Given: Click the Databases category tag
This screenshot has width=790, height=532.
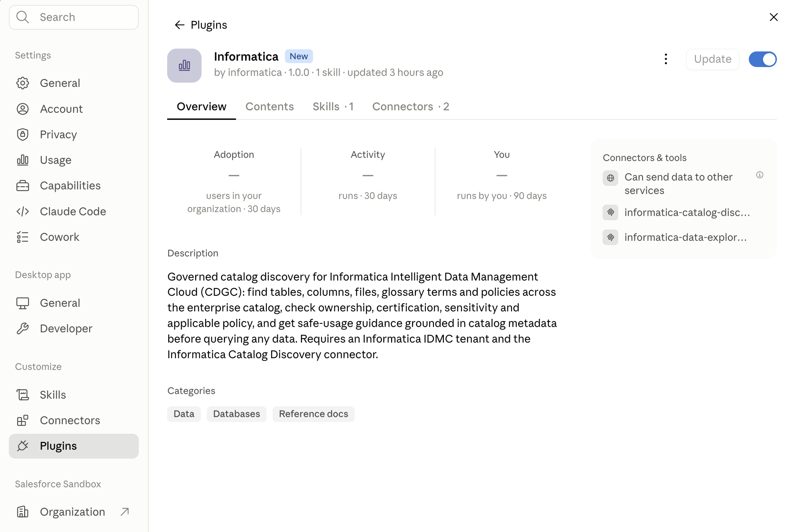Looking at the screenshot, I should [x=237, y=414].
